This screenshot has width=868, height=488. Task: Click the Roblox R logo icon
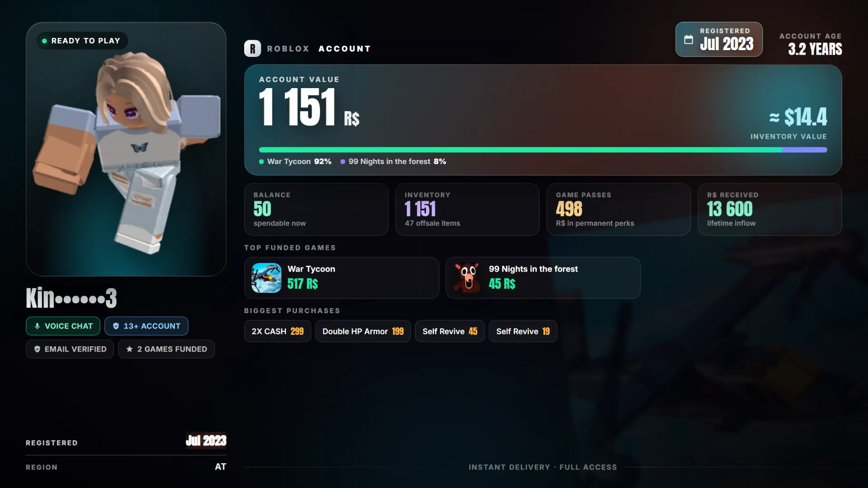click(252, 48)
